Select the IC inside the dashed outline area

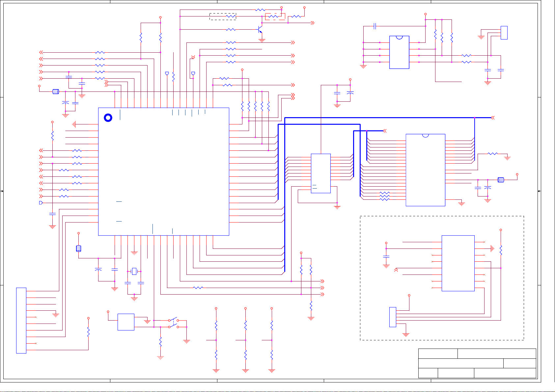tap(458, 263)
